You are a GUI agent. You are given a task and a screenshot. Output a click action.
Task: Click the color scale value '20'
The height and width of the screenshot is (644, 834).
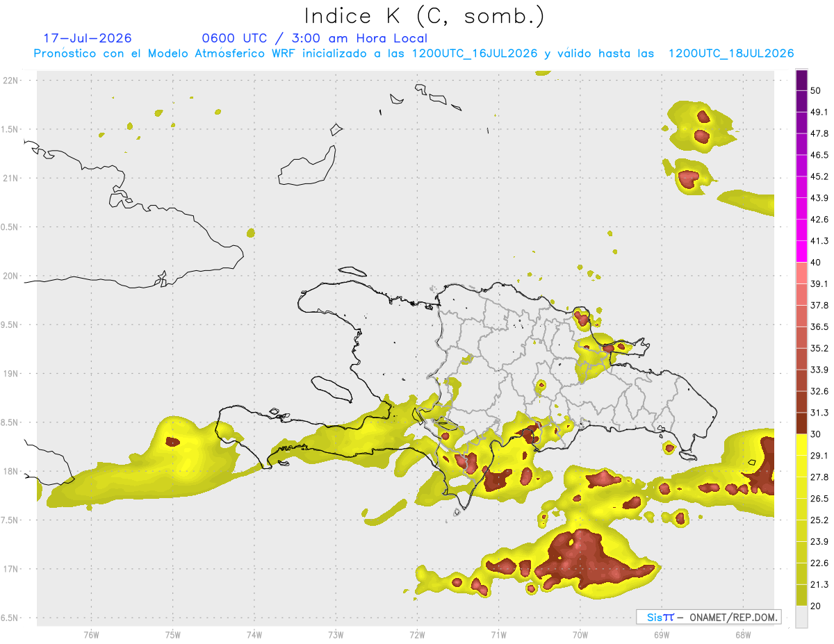tap(817, 606)
